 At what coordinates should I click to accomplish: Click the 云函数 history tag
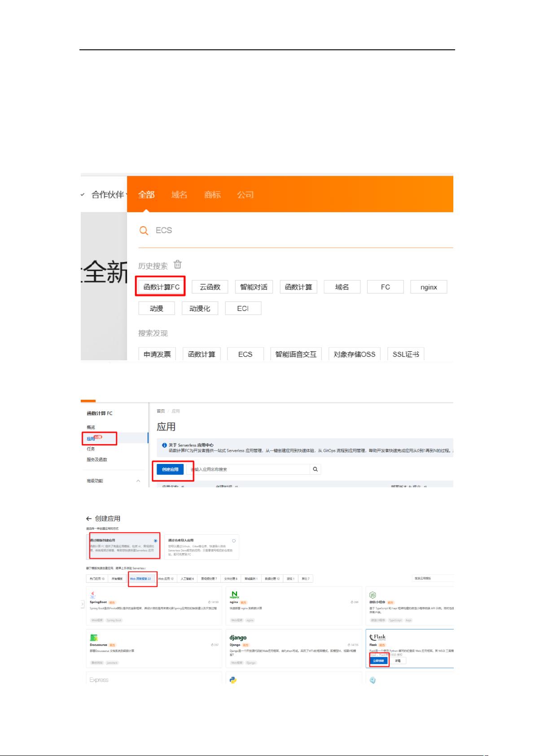tap(210, 287)
